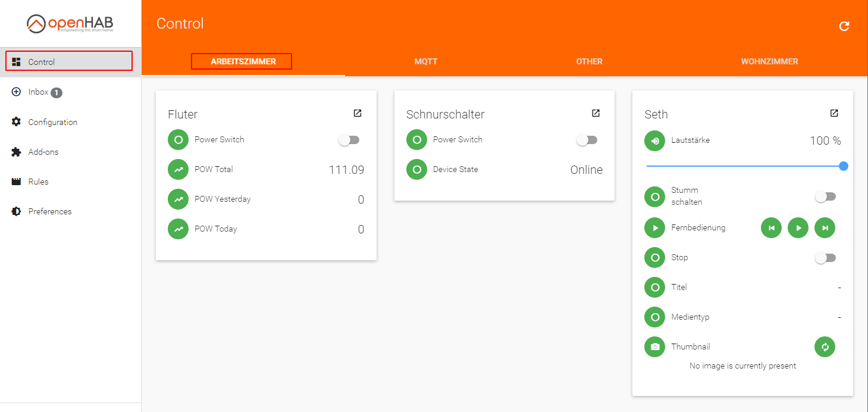Switch to the OTHER tab
Image resolution: width=868 pixels, height=412 pixels.
click(590, 61)
